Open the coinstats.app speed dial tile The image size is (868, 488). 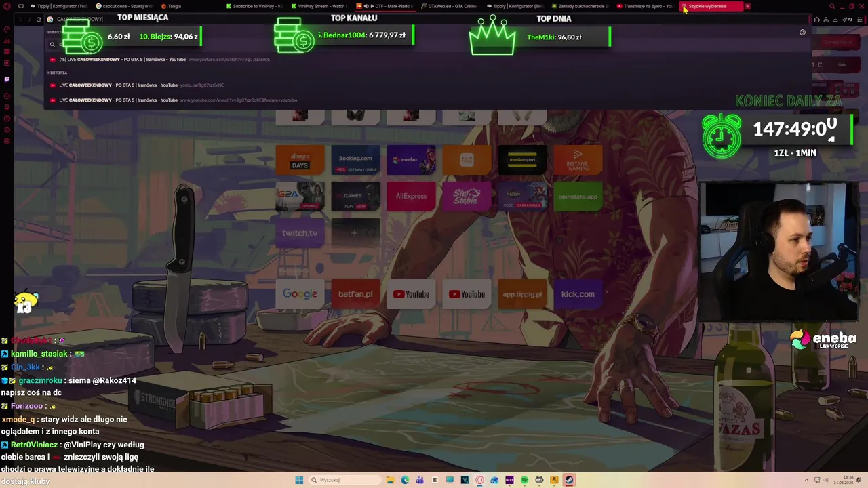pos(578,197)
